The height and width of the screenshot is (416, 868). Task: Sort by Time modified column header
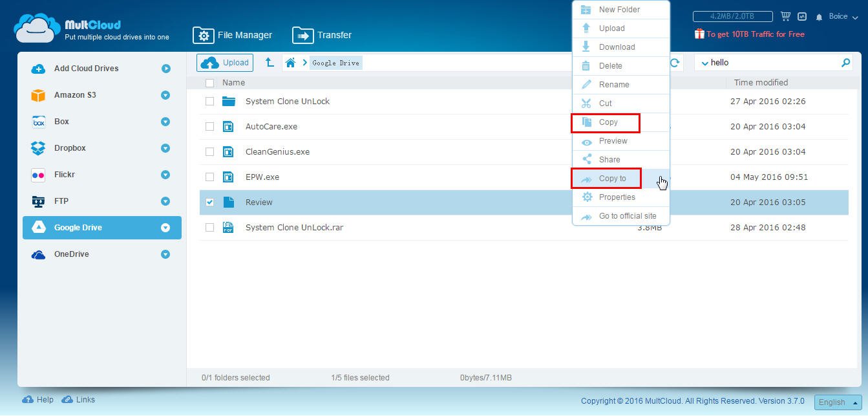(761, 83)
